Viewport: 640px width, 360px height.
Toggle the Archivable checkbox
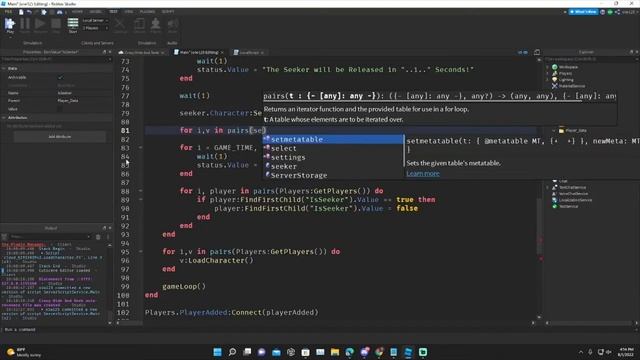pos(60,77)
